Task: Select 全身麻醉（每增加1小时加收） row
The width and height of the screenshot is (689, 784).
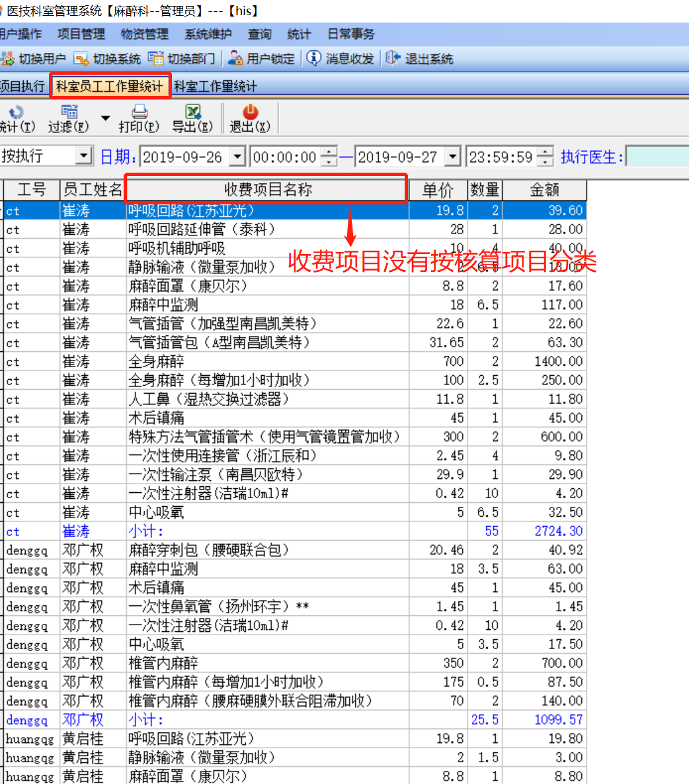Action: (295, 380)
